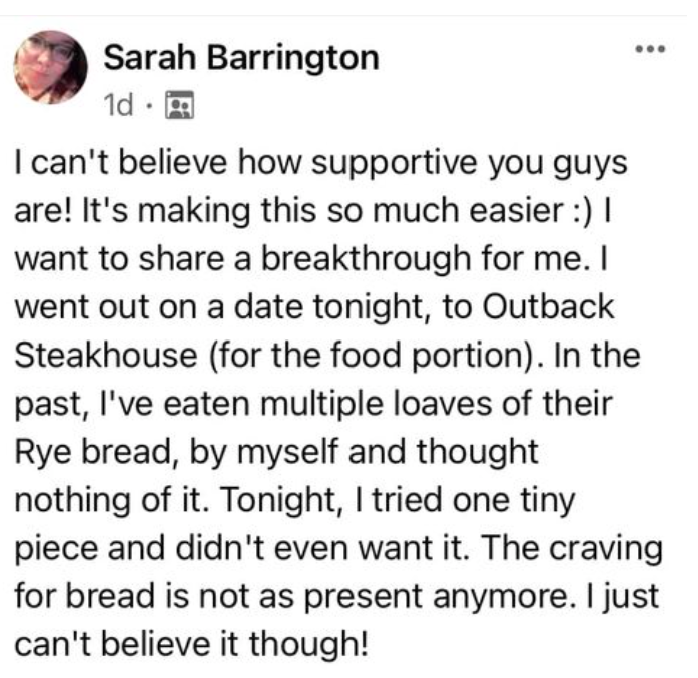Click the dot separator beside the timestamp
The image size is (698, 678).
(149, 106)
